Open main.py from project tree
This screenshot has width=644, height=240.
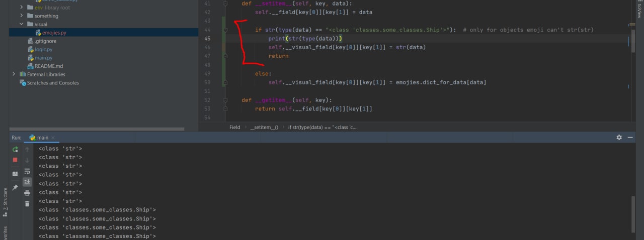click(43, 58)
